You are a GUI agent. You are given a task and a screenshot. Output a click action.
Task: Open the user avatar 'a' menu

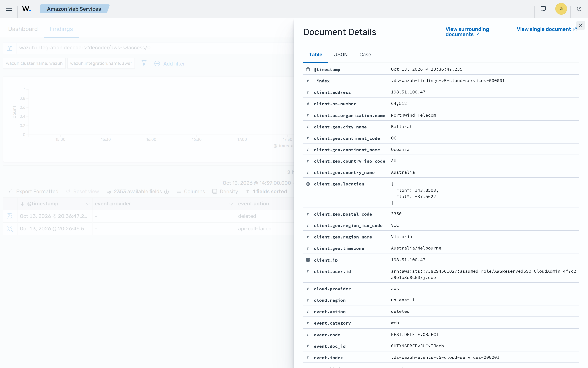pos(561,9)
